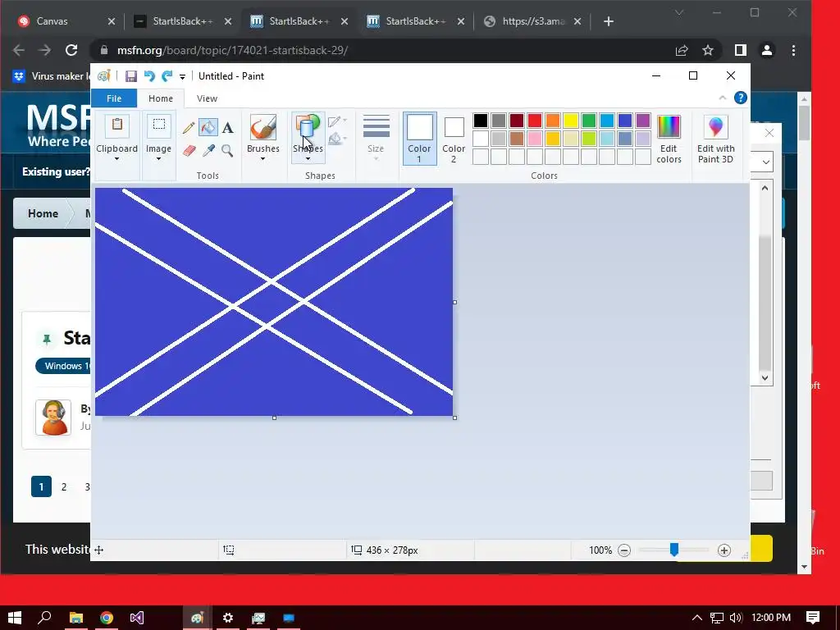
Task: Switch to the https://s3.ama browser tab
Action: click(x=532, y=21)
